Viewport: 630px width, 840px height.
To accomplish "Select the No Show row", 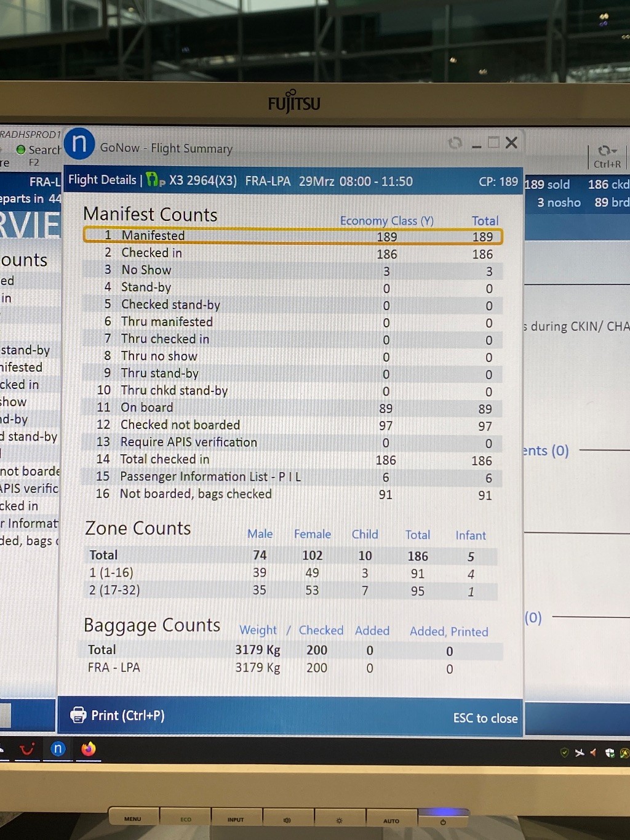I will click(x=293, y=270).
